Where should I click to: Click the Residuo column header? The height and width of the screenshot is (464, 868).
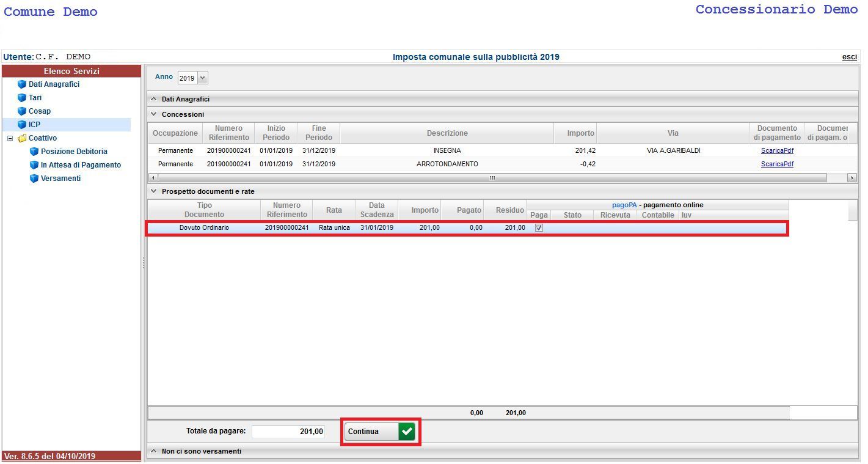coord(505,210)
